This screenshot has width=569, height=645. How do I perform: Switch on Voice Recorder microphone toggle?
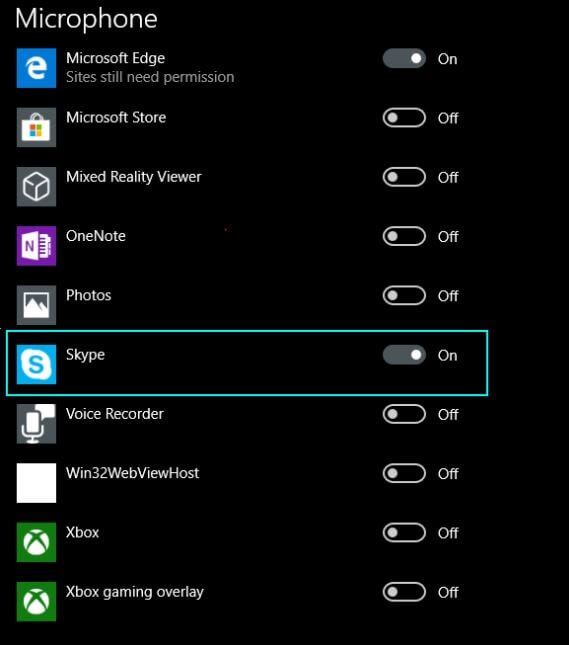404,414
